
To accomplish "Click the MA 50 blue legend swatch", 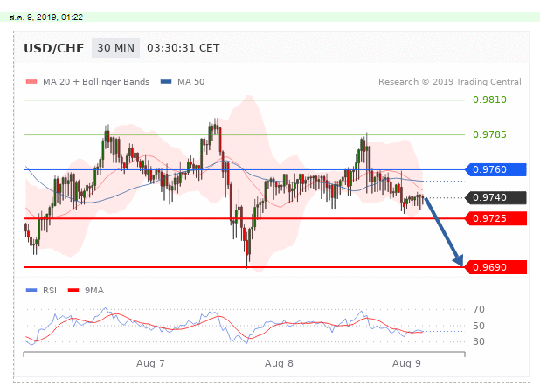I will point(166,82).
